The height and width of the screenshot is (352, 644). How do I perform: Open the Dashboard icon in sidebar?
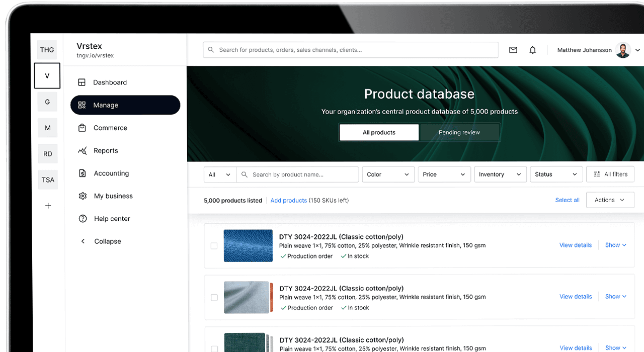[x=82, y=82]
